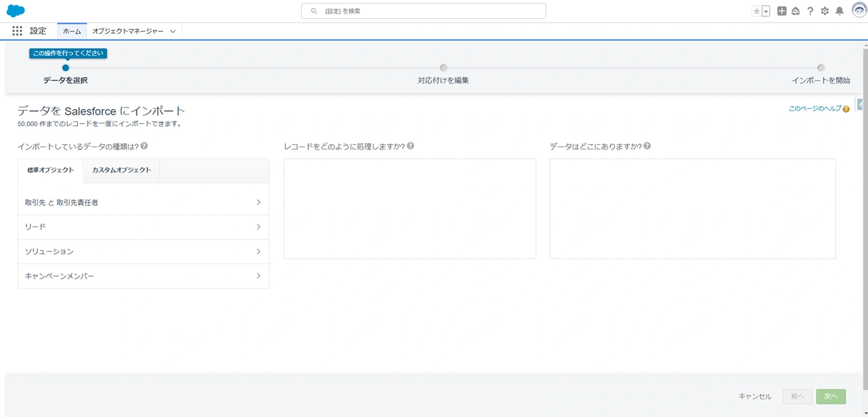Choose the ソリューション row

pos(143,252)
